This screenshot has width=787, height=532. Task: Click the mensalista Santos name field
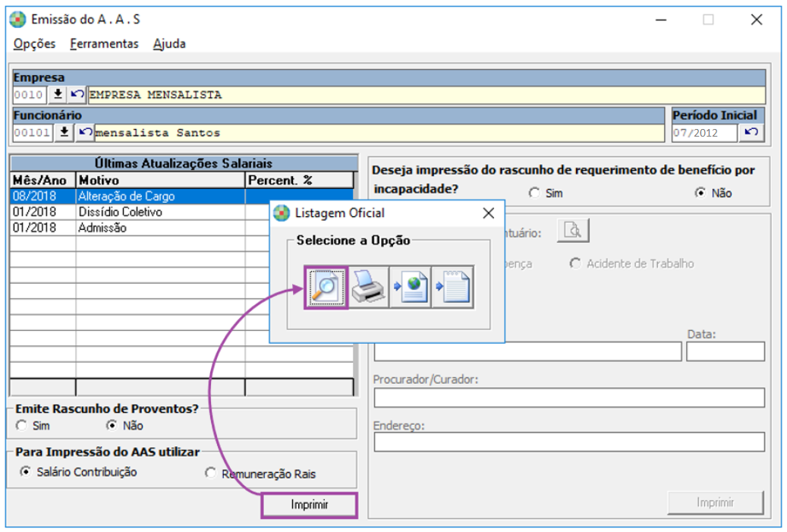(379, 133)
